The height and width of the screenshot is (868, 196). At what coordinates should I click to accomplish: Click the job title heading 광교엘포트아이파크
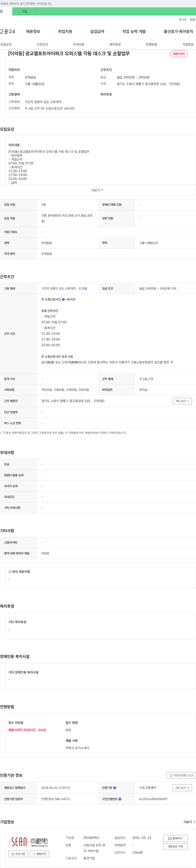pos(69,54)
